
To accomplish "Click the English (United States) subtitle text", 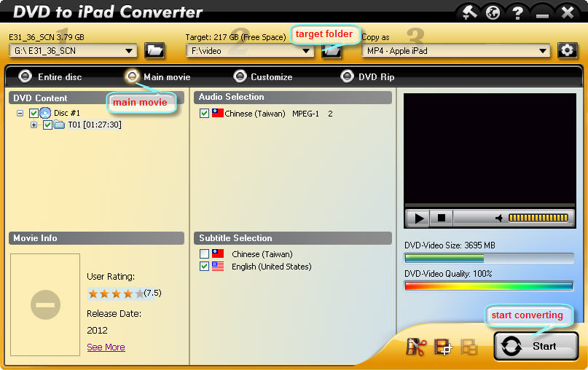I will 272,267.
